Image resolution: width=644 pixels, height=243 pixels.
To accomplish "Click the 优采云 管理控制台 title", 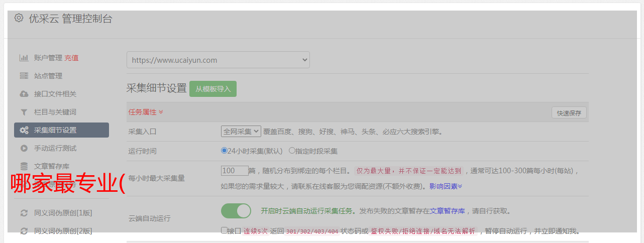I will (70, 19).
